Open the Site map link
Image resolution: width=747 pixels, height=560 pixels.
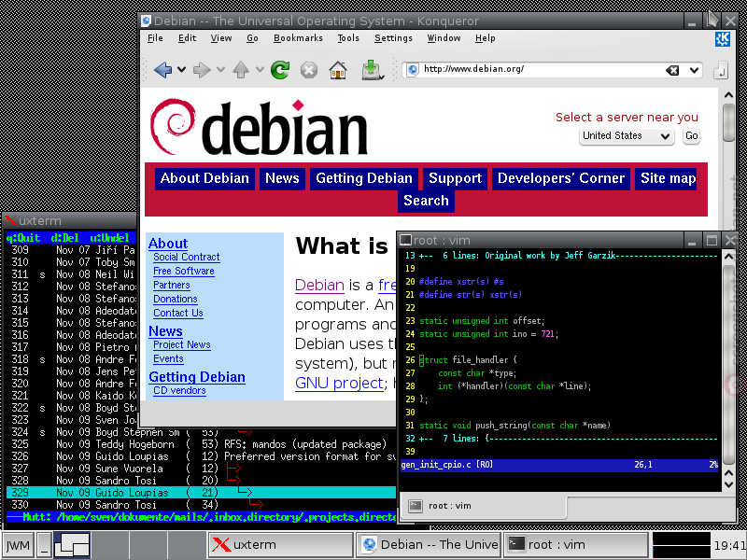click(x=668, y=178)
